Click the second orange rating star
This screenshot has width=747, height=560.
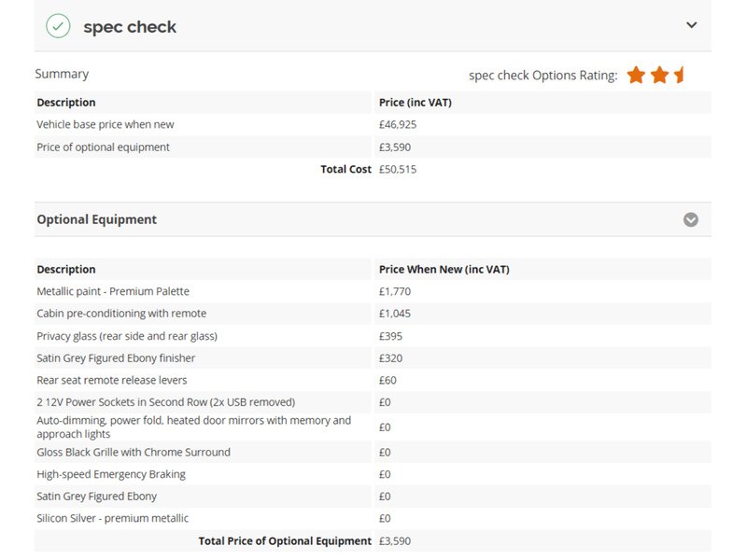659,76
